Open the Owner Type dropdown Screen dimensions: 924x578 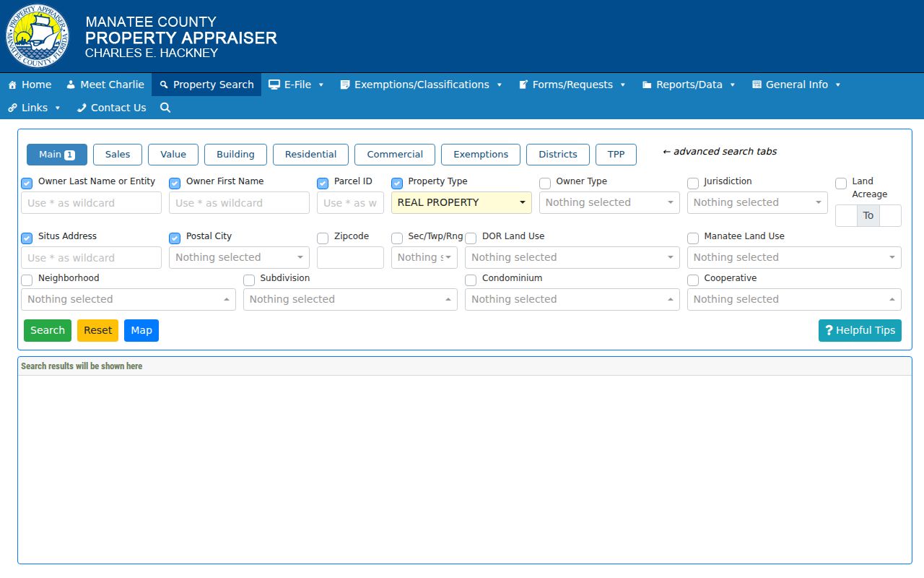tap(609, 202)
